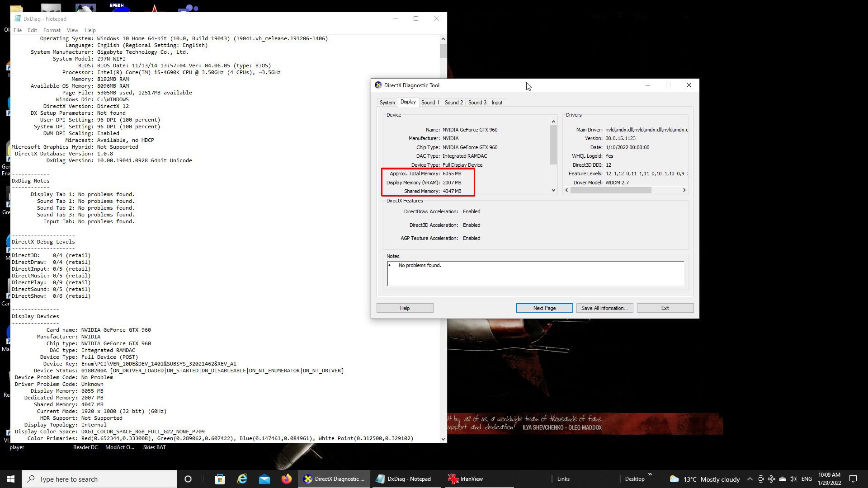Click the Drivers panel horizontal scrollbar thumb
Screen dimensions: 868x488
tap(611, 190)
